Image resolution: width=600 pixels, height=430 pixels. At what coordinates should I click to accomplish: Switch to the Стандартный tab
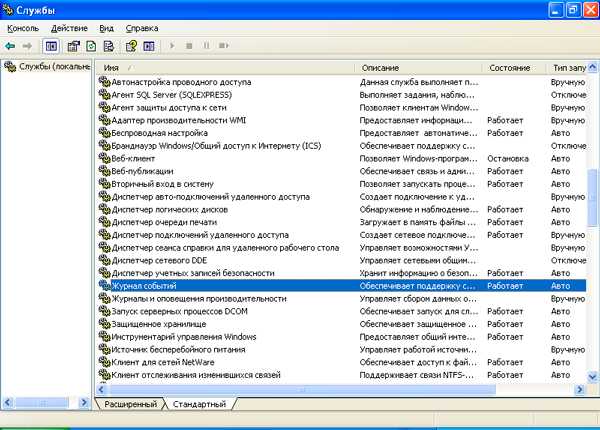(x=197, y=404)
